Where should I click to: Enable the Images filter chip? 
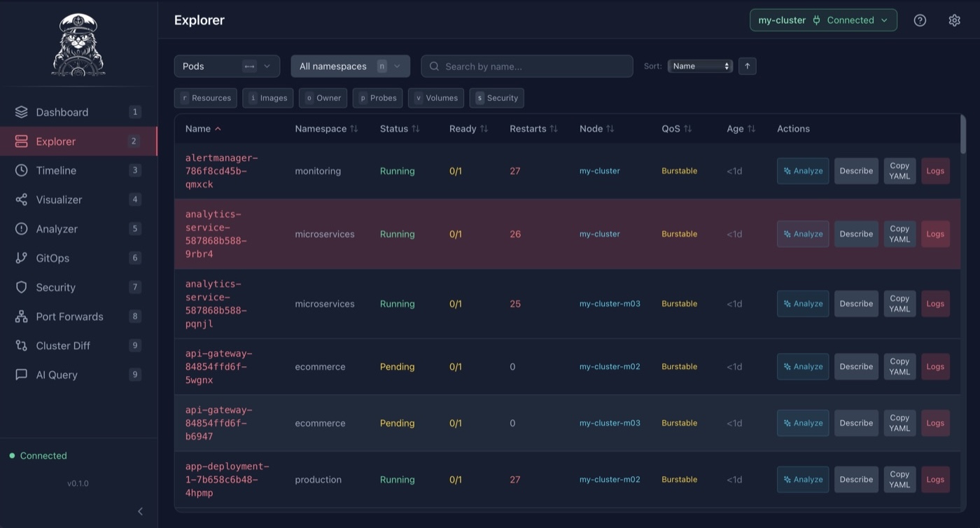267,98
